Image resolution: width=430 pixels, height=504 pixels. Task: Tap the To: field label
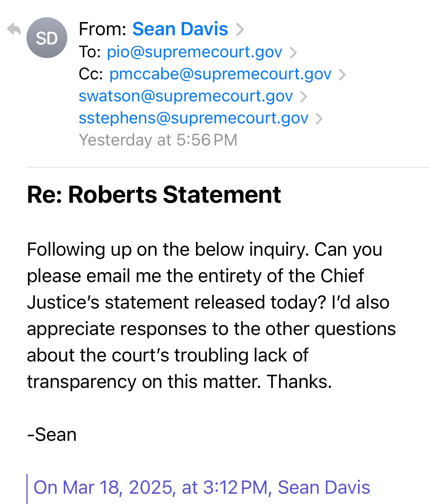pyautogui.click(x=90, y=52)
